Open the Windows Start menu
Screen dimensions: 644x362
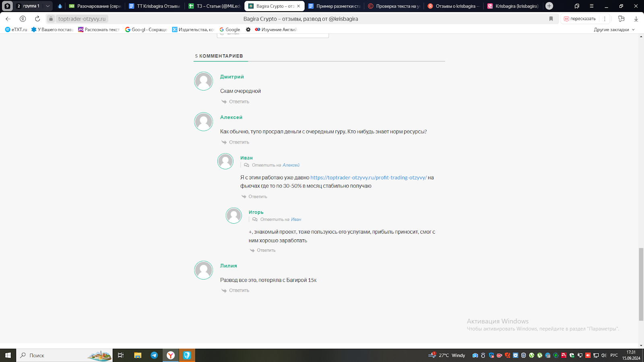pos(8,355)
